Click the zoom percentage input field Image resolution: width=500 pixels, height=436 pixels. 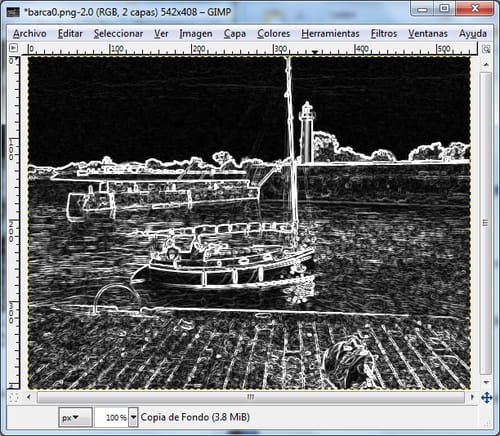point(112,417)
